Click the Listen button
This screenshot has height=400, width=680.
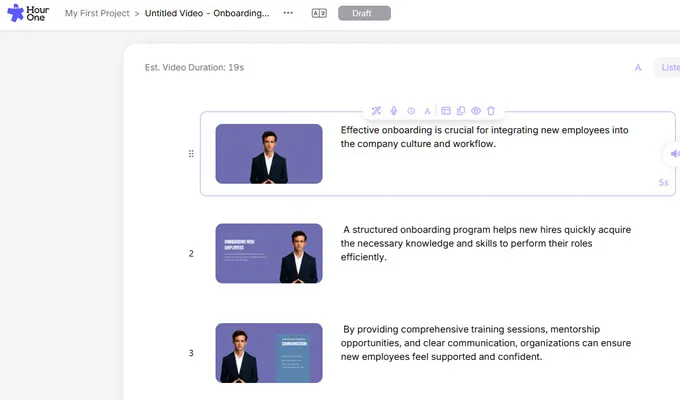click(668, 67)
